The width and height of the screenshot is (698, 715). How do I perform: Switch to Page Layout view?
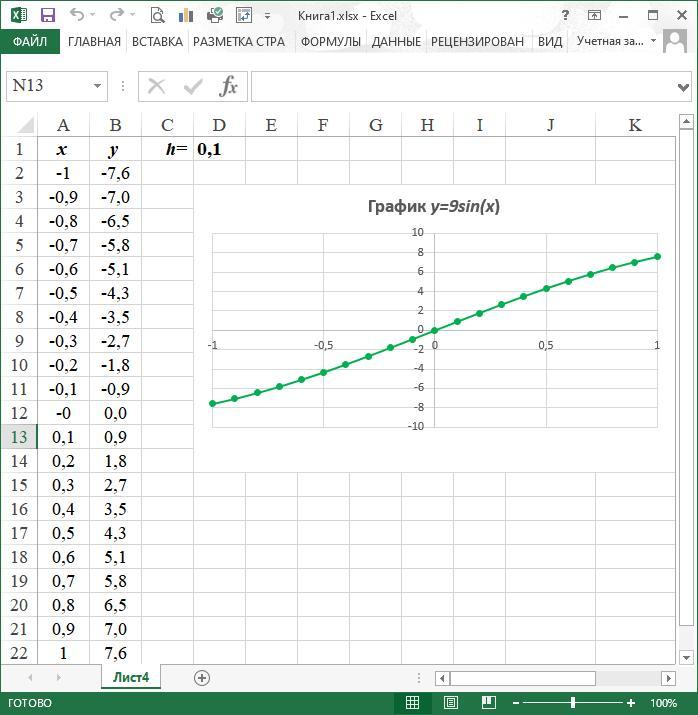pyautogui.click(x=450, y=703)
